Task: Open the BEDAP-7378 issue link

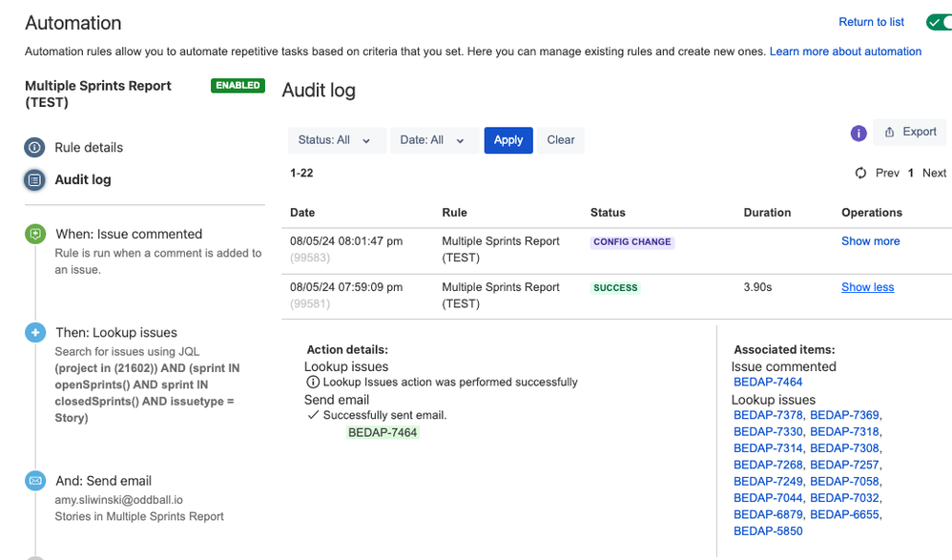Action: click(769, 415)
